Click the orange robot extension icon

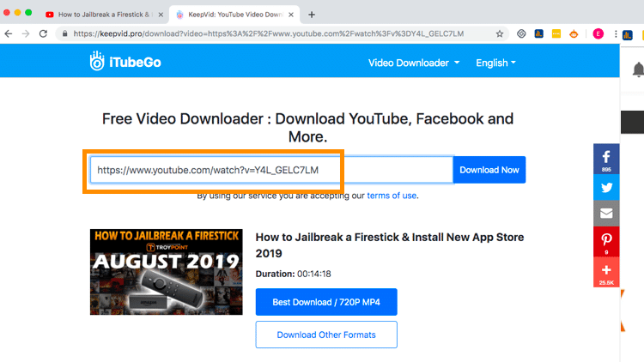[x=574, y=34]
